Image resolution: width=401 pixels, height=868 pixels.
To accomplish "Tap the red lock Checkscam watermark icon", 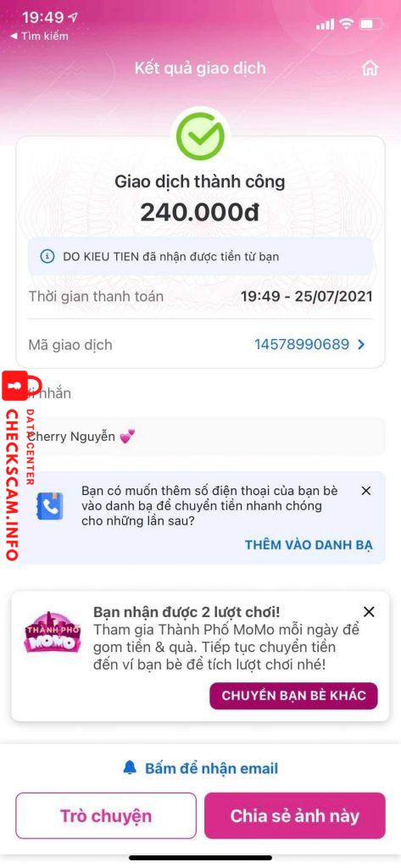I will [15, 386].
